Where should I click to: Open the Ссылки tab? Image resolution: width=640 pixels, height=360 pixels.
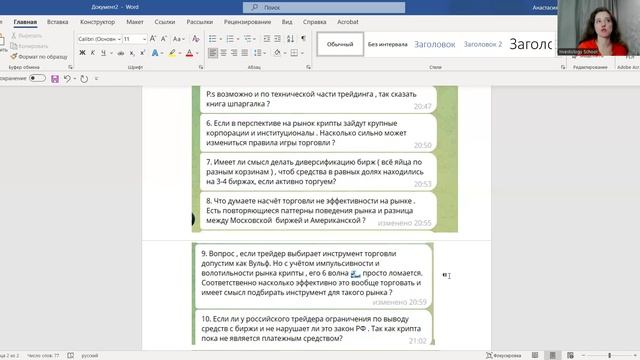coord(165,22)
